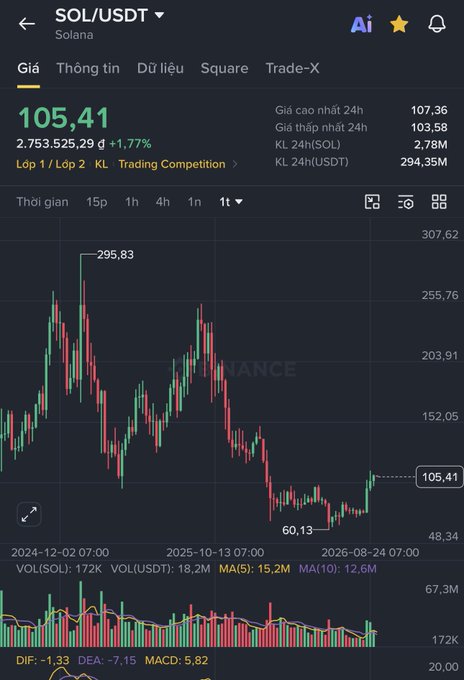Tap the Solana subtitle under the pair name
Screen dimensions: 464x680
[x=74, y=35]
